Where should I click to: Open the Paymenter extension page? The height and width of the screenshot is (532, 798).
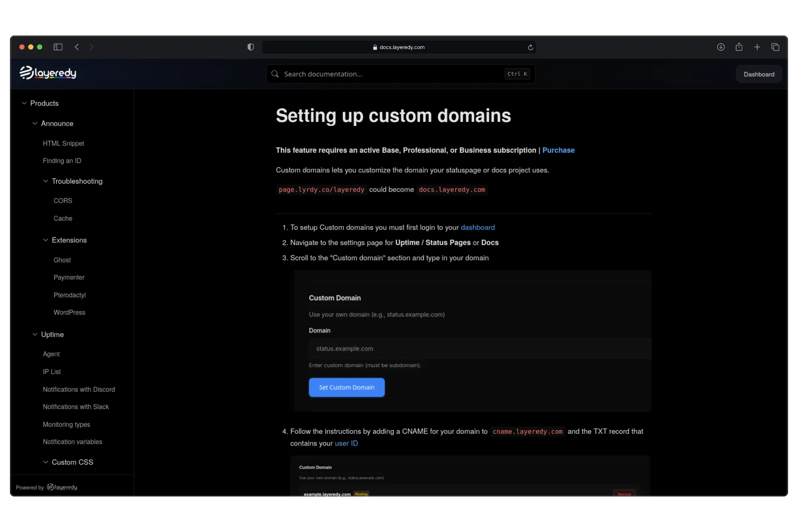(69, 278)
